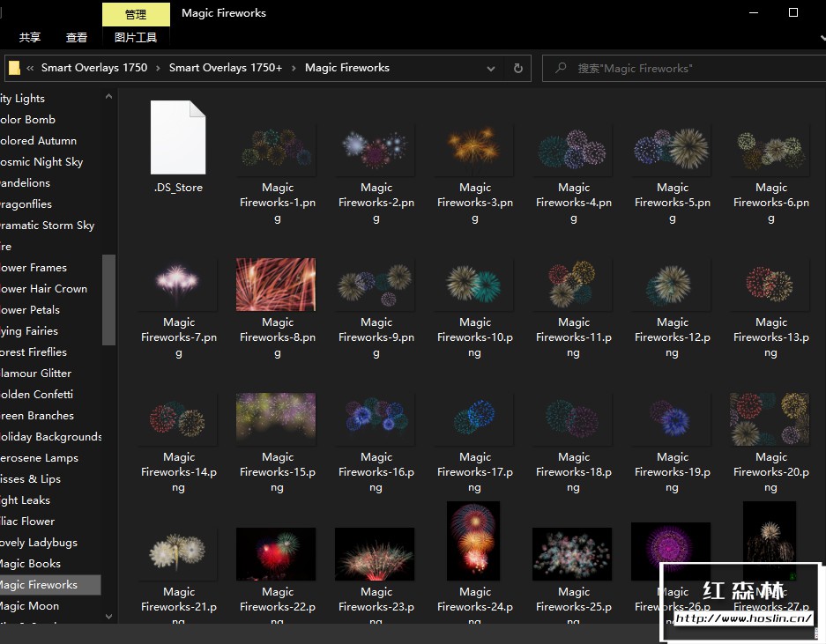Screen dimensions: 826x644
Task: Select Magic Fireworks-3.png thumbnail
Action: click(474, 150)
